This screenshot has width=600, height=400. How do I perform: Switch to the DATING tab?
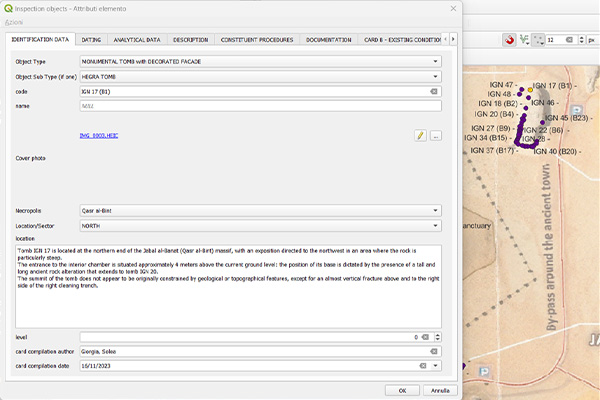coord(91,40)
